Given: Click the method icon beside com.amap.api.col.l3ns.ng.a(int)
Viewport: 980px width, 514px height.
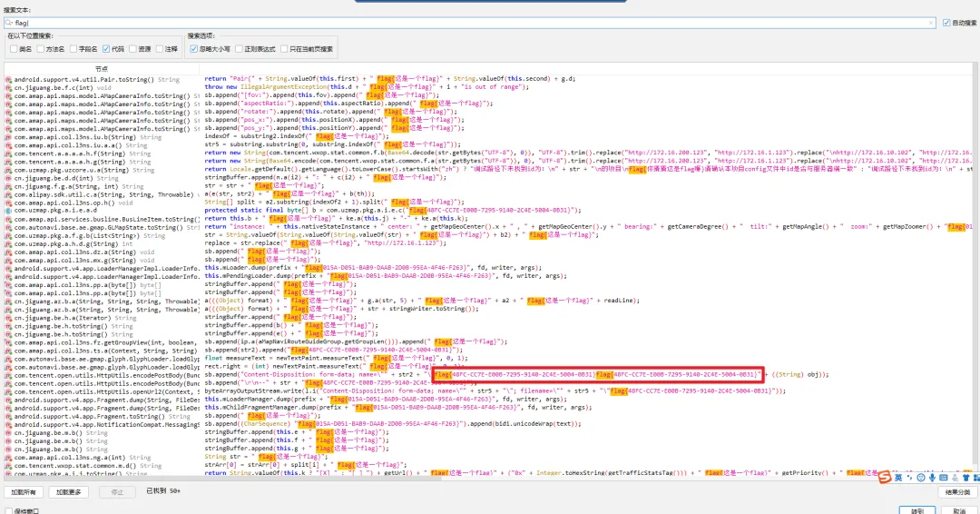Looking at the screenshot, I should click(9, 457).
